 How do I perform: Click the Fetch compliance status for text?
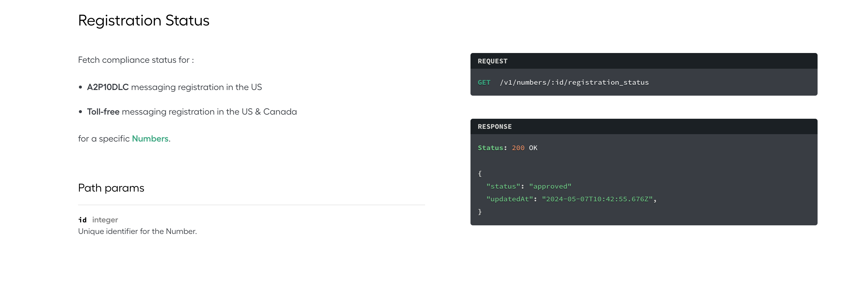[136, 60]
